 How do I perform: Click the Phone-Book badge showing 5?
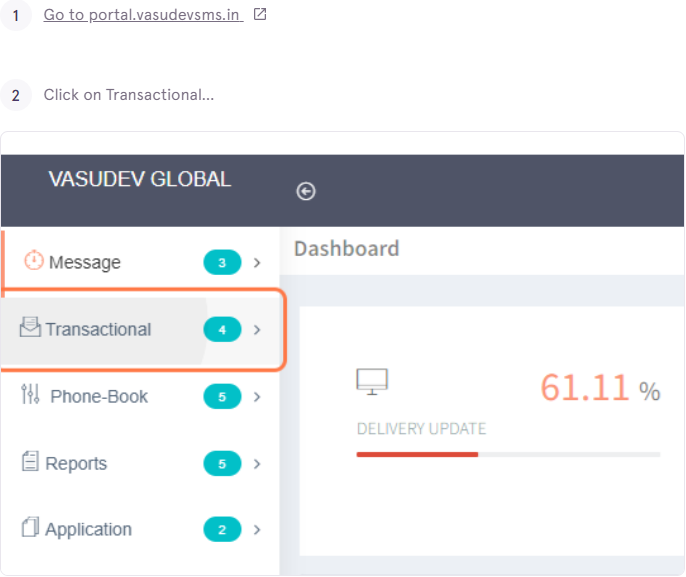pos(222,396)
